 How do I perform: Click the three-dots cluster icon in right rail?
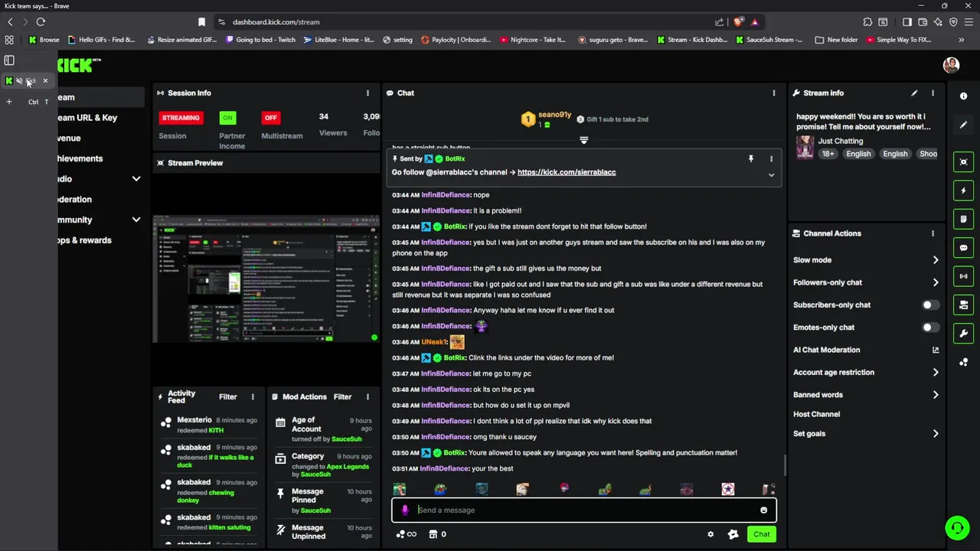tap(963, 362)
